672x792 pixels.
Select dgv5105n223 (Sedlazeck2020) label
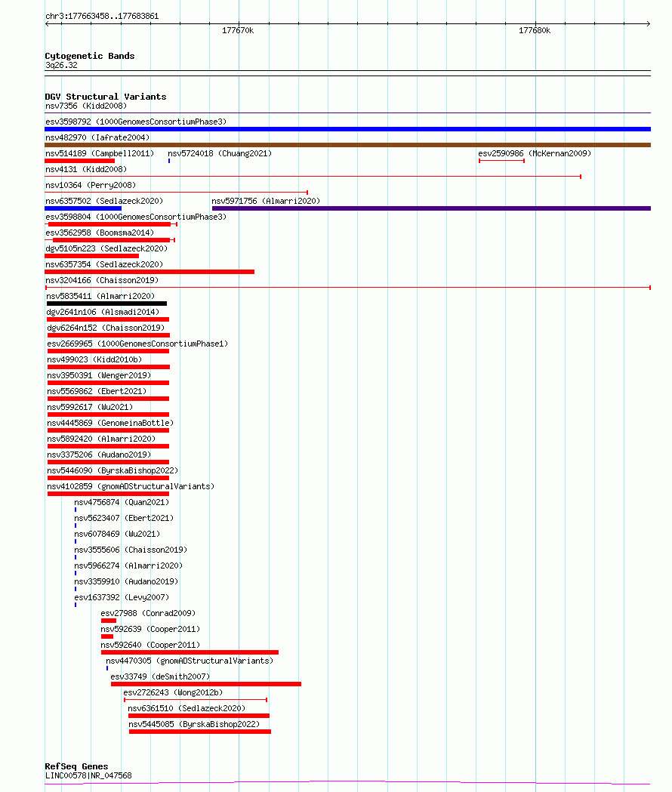click(x=106, y=248)
